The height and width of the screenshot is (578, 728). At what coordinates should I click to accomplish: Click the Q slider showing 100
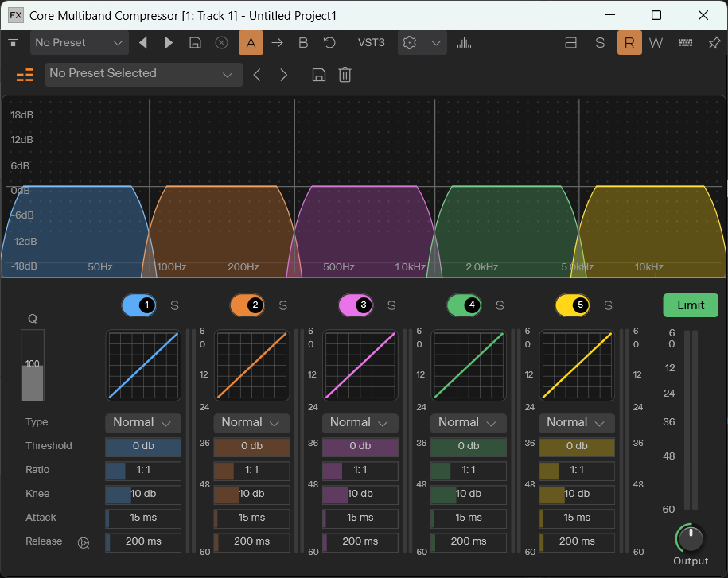pos(33,365)
